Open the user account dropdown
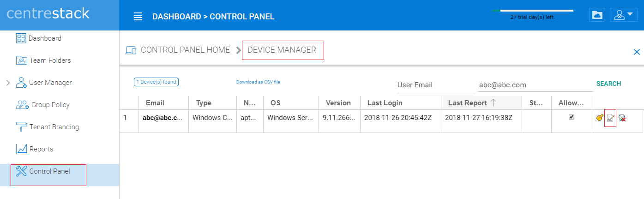Image resolution: width=644 pixels, height=199 pixels. (x=624, y=15)
